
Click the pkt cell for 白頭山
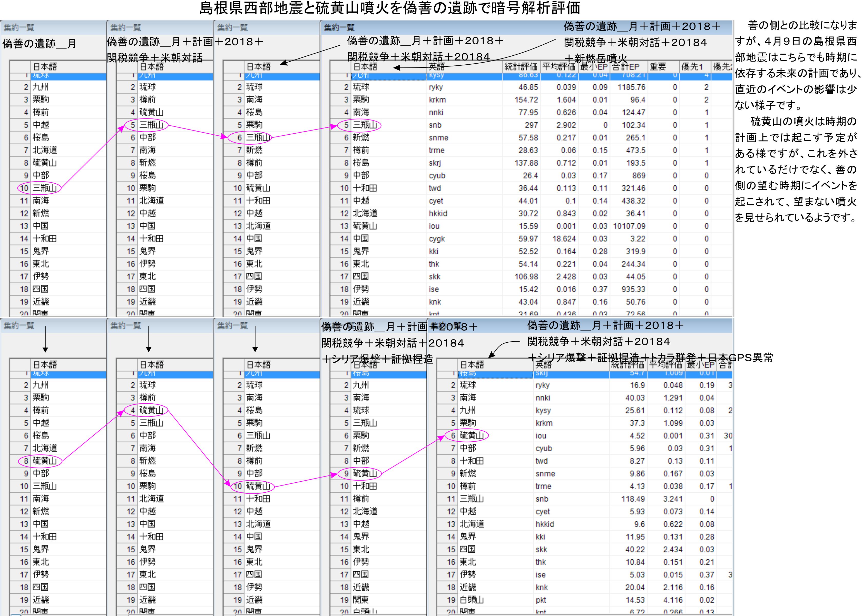(x=541, y=600)
